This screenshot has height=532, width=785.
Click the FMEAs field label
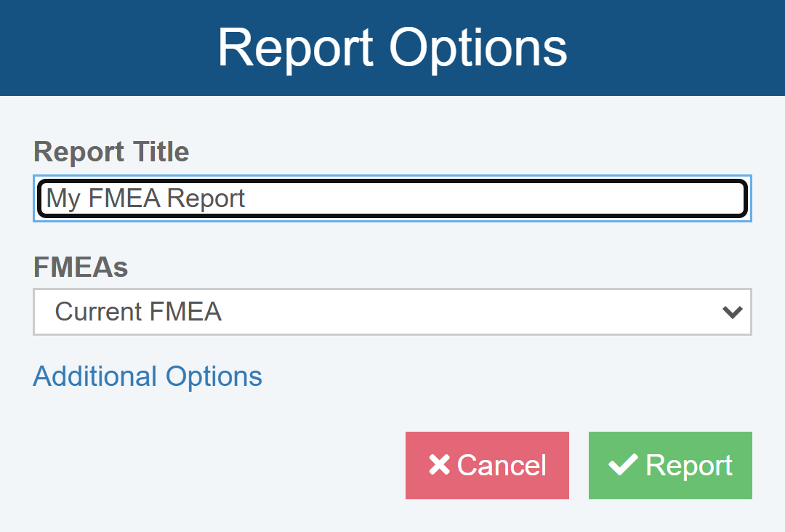tap(81, 267)
